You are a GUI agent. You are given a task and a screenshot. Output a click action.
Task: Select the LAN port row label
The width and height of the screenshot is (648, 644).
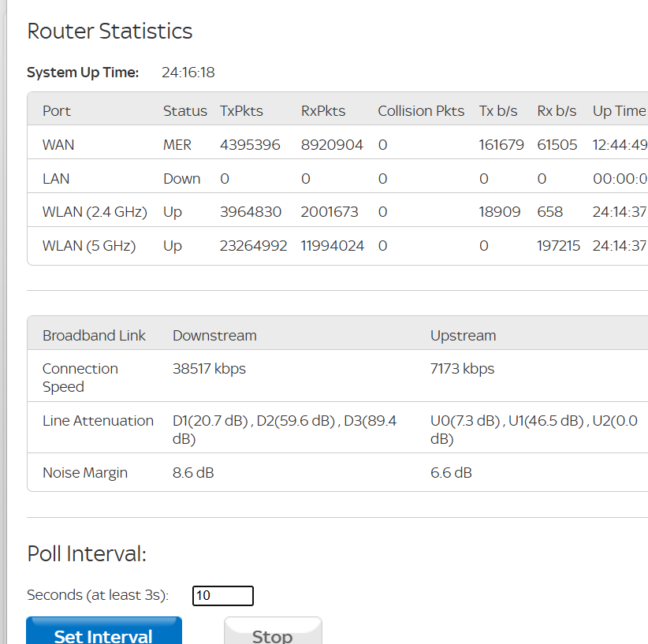[56, 179]
